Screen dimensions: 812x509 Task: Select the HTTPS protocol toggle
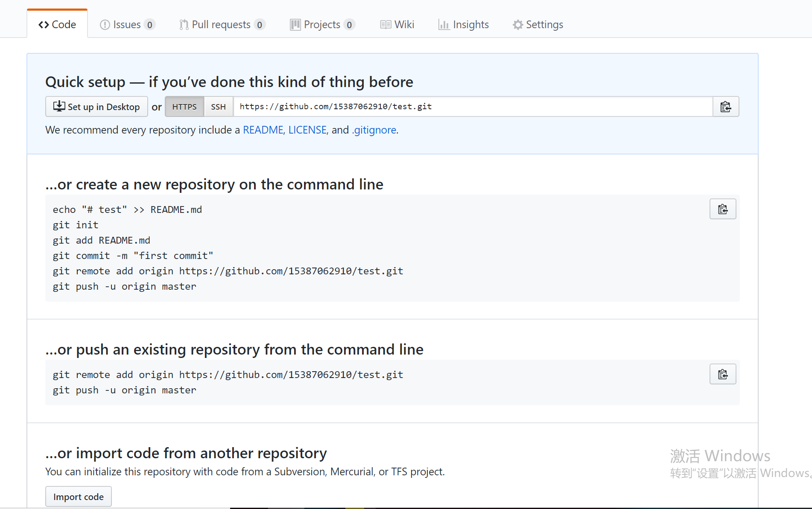[184, 107]
